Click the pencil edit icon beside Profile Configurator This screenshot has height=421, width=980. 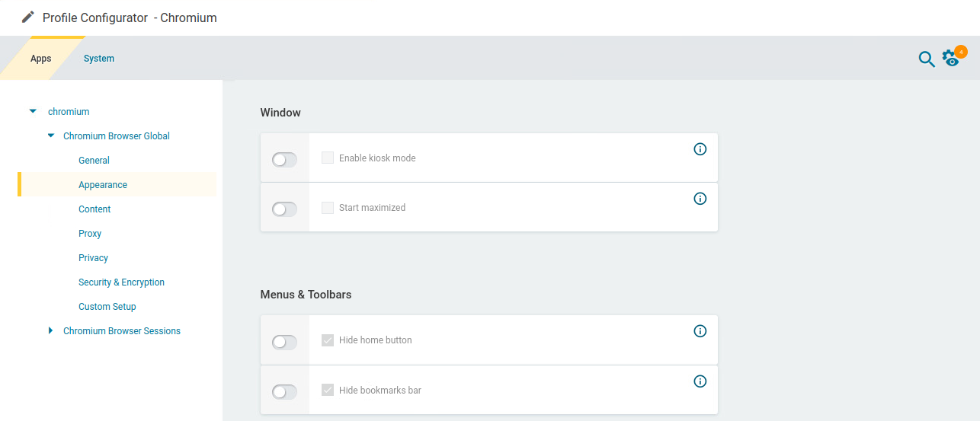coord(28,17)
